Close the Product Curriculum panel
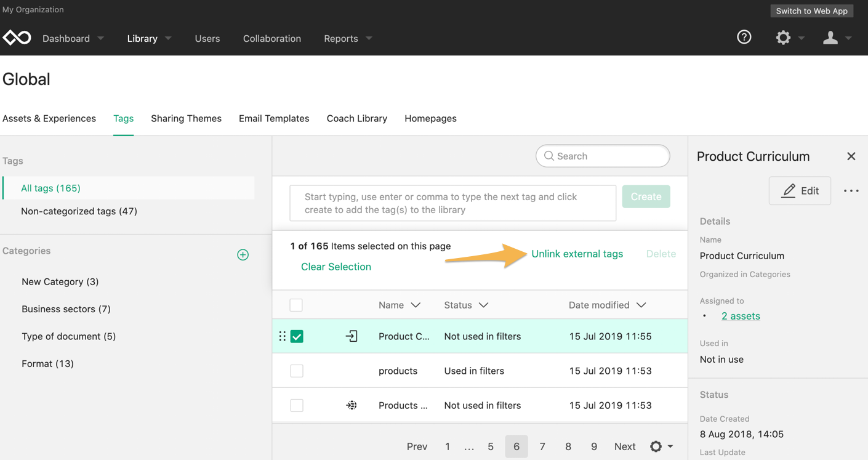The image size is (868, 460). 851,156
